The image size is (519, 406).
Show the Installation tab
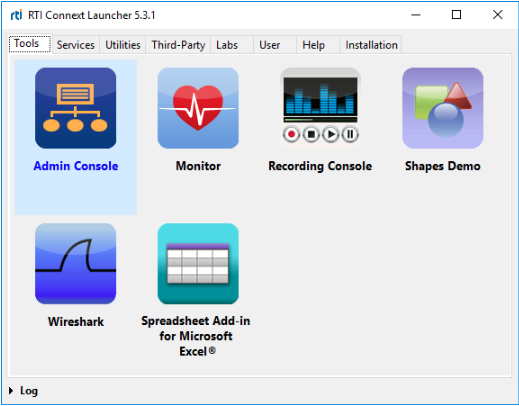(x=371, y=45)
